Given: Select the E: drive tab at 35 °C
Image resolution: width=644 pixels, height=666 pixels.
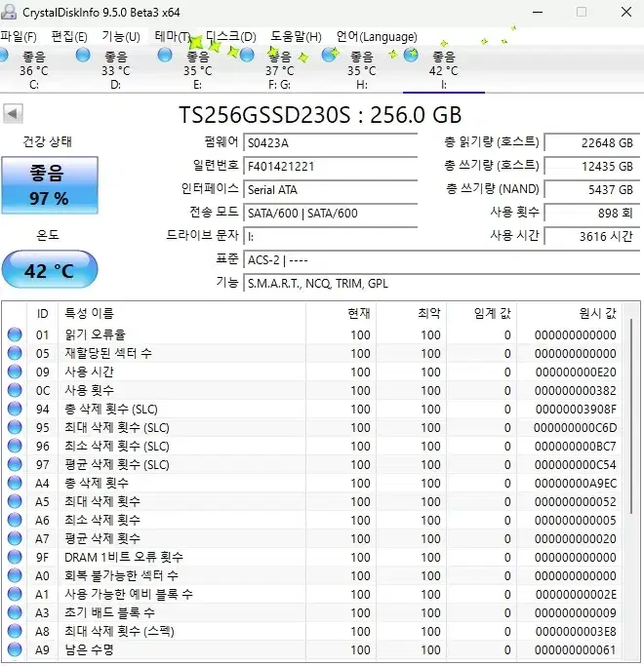Looking at the screenshot, I should click(197, 69).
